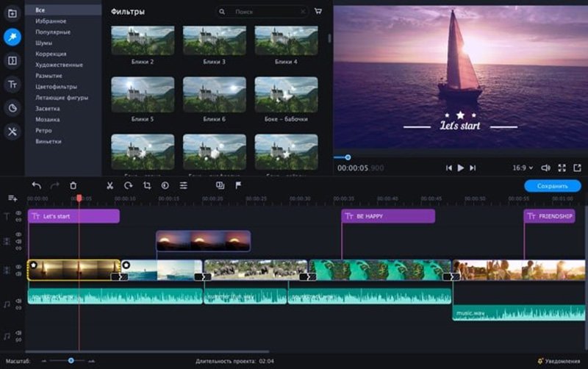Click the Масштаб zoom slider handle
Viewport: 588px width, 369px height.
pyautogui.click(x=71, y=361)
